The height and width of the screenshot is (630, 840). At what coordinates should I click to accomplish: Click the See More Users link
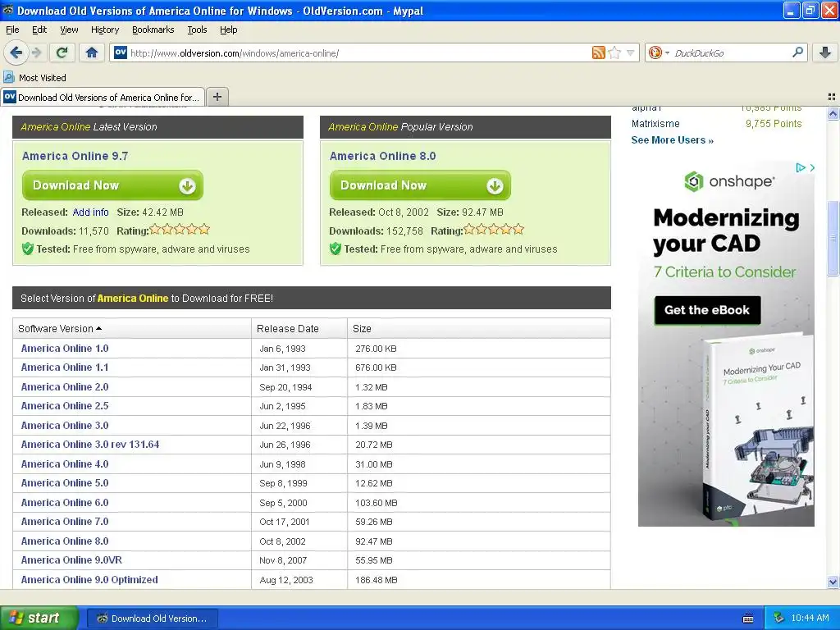click(x=672, y=140)
